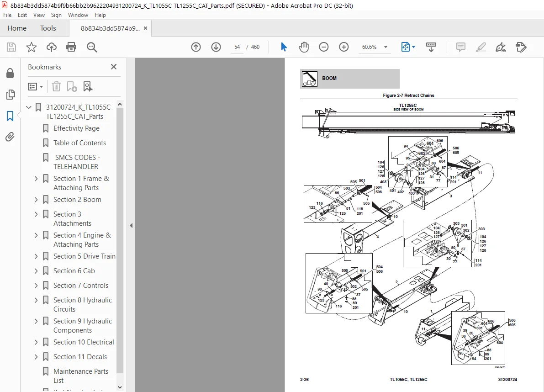Expand Section 5 Drive Train bookmark
Screen dimensions: 544x392
tap(36, 256)
